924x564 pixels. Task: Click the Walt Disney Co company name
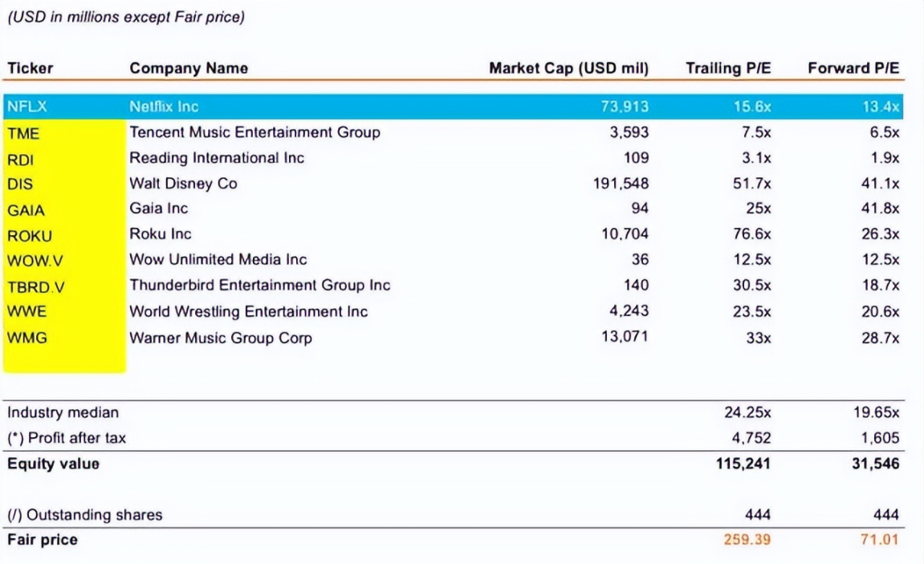(183, 184)
